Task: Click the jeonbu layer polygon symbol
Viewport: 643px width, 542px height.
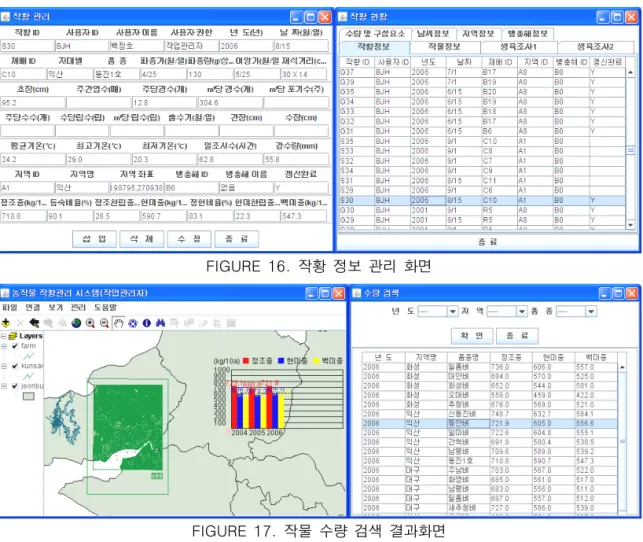Action: coord(28,396)
